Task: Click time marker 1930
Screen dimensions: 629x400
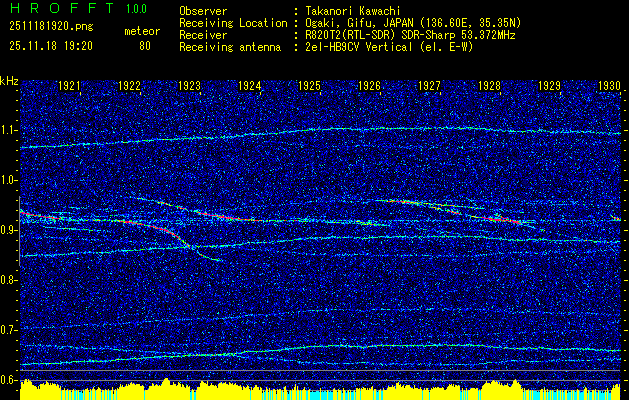Action: pos(609,85)
